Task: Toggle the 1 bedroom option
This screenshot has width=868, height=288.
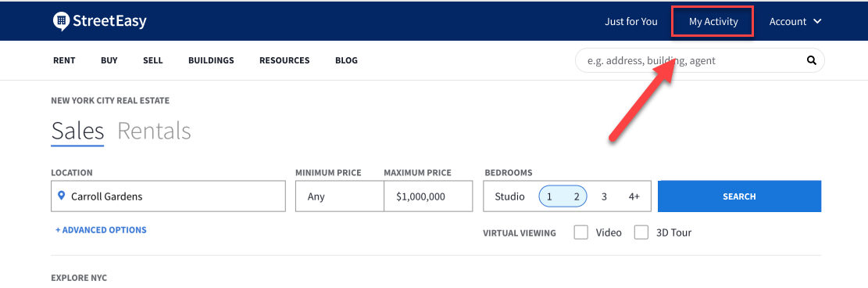Action: pyautogui.click(x=549, y=196)
